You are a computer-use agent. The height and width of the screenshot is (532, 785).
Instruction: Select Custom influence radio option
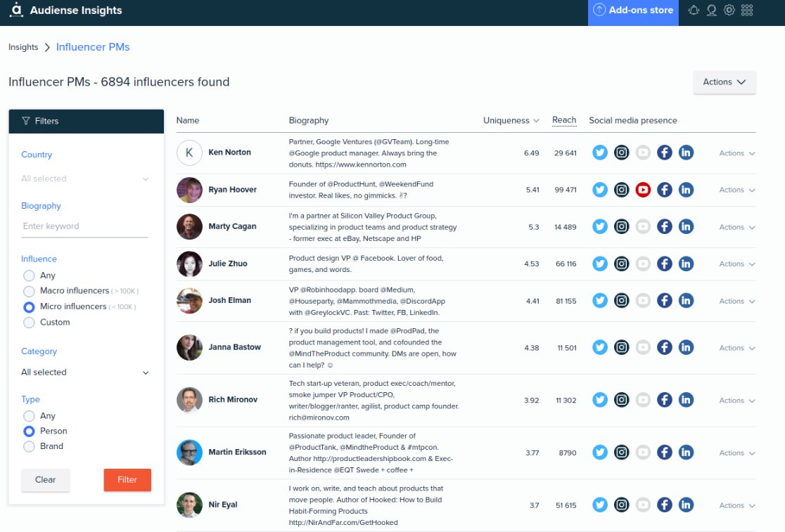click(29, 323)
